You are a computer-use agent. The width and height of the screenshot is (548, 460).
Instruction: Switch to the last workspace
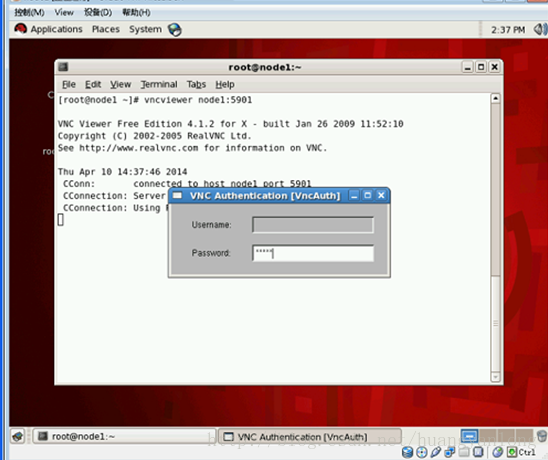click(524, 436)
